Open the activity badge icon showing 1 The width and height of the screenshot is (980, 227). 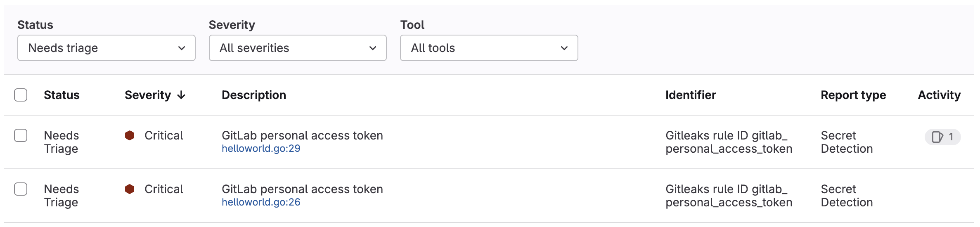coord(942,137)
